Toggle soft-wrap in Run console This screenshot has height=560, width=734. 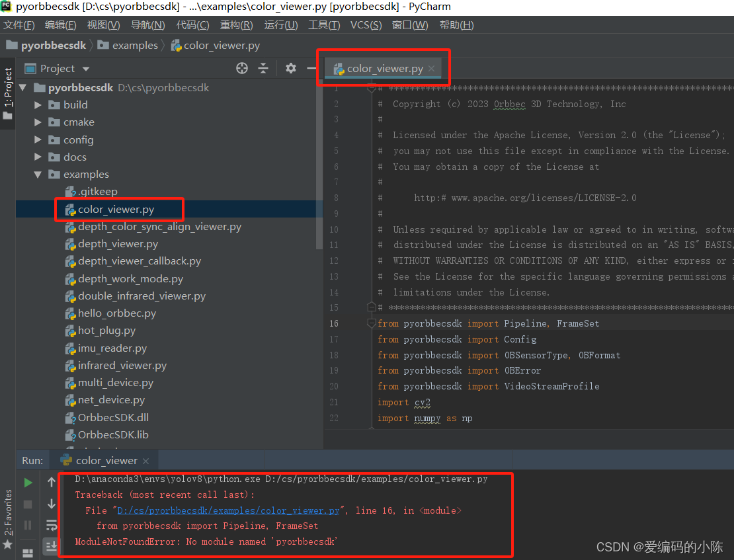click(52, 525)
